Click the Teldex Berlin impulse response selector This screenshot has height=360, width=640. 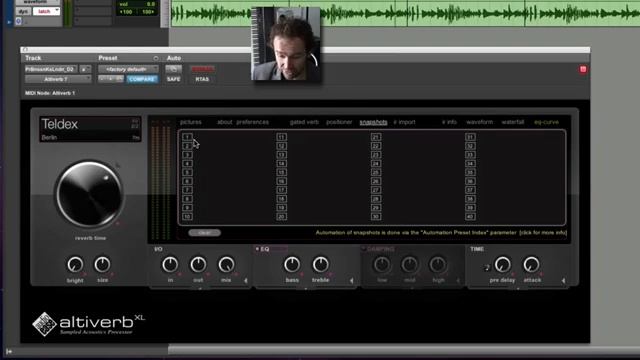point(90,129)
